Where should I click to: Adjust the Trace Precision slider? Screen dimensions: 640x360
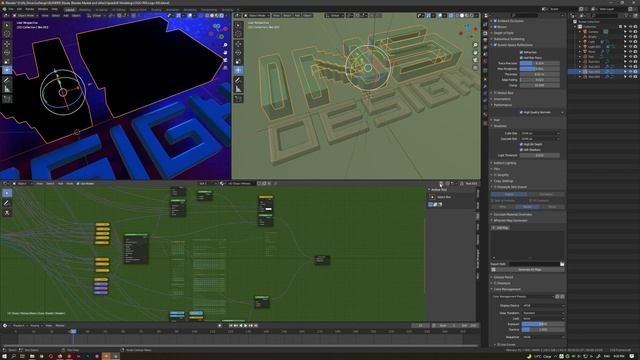(x=540, y=63)
